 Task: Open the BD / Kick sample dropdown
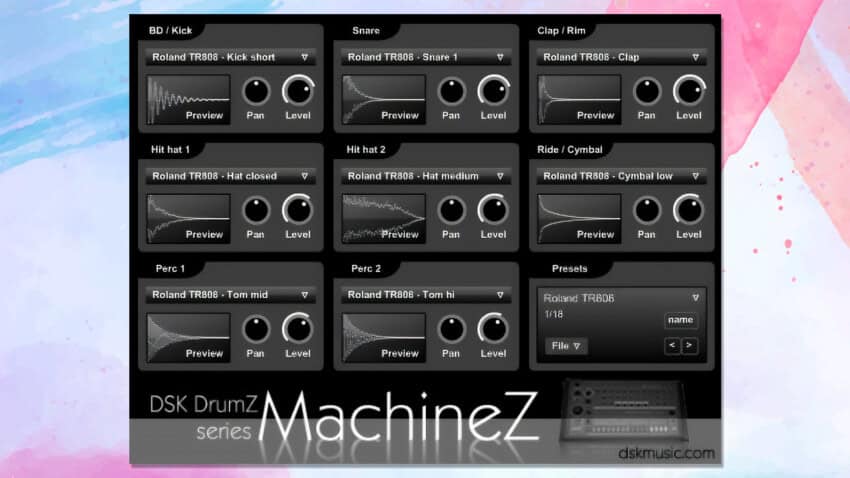click(x=230, y=57)
